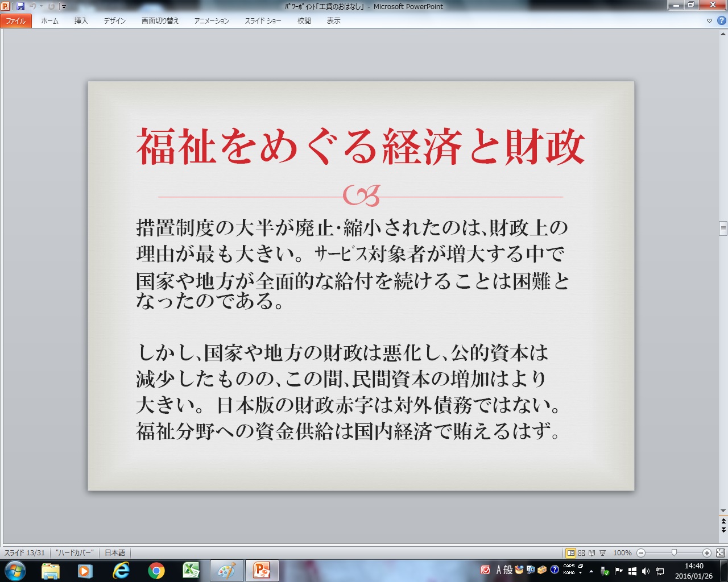Image resolution: width=728 pixels, height=582 pixels.
Task: Open Windows Explorer from taskbar
Action: (x=51, y=571)
